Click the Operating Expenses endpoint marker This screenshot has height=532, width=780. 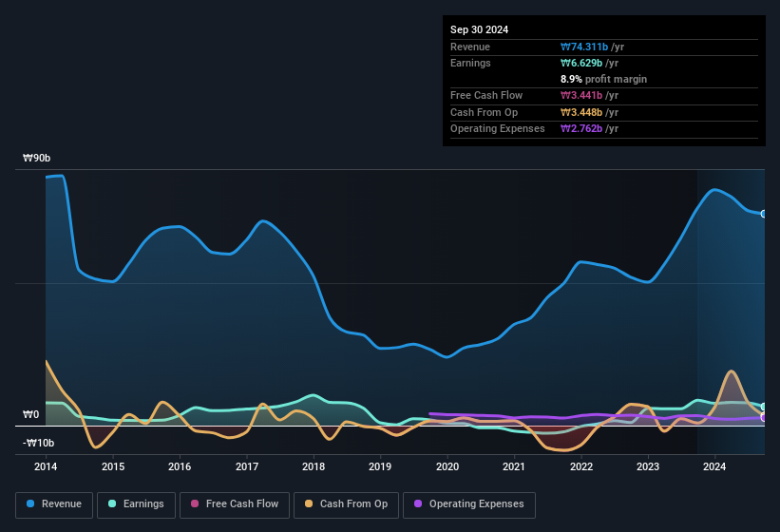pos(764,418)
